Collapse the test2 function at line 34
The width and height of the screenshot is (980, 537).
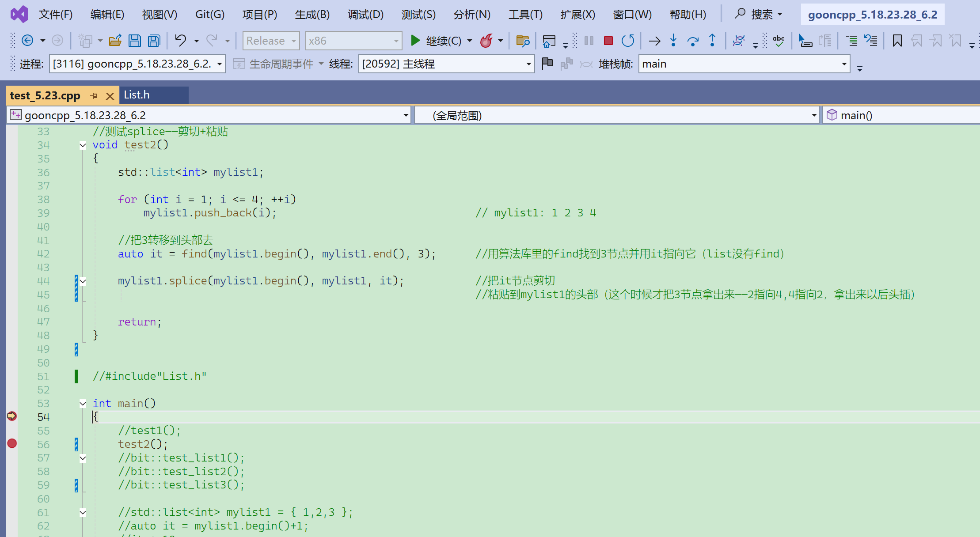pos(83,145)
